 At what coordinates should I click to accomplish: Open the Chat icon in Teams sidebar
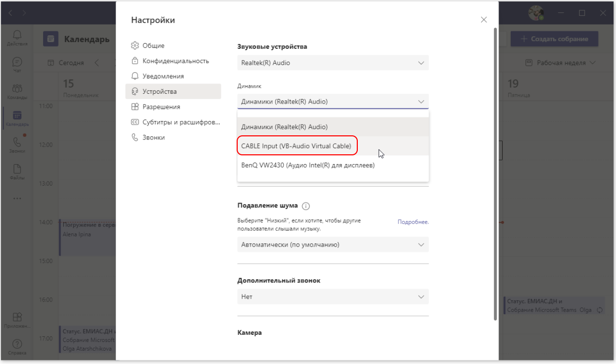coord(17,65)
